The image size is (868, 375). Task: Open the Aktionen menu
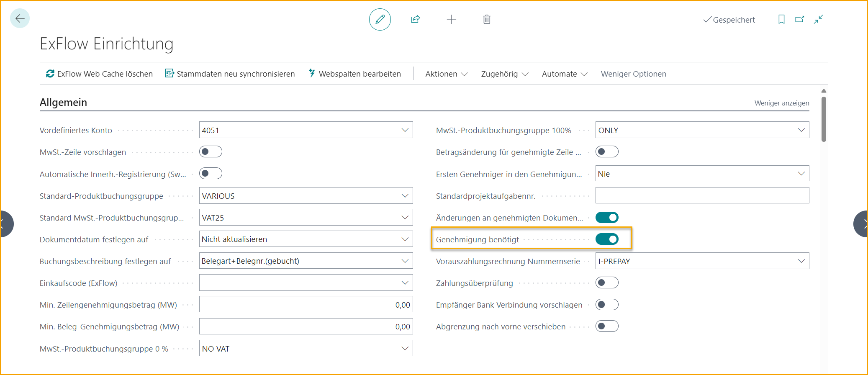coord(446,74)
